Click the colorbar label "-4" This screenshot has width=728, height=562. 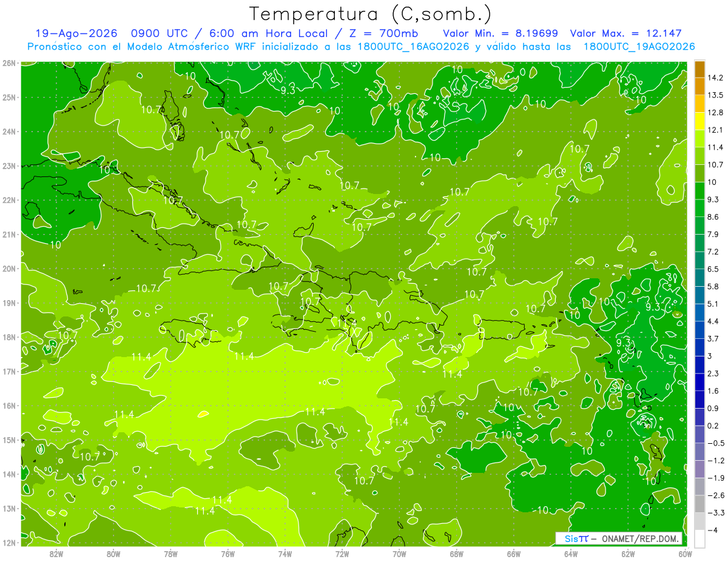712,530
